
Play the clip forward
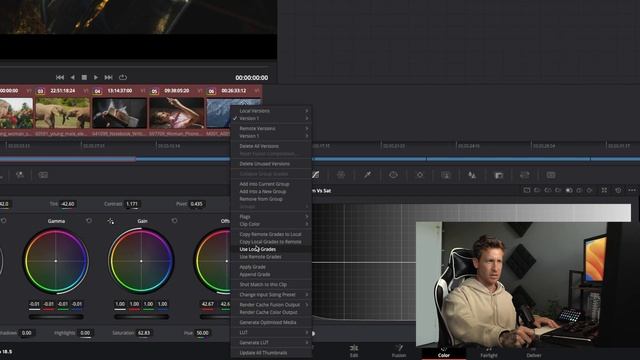click(96, 77)
